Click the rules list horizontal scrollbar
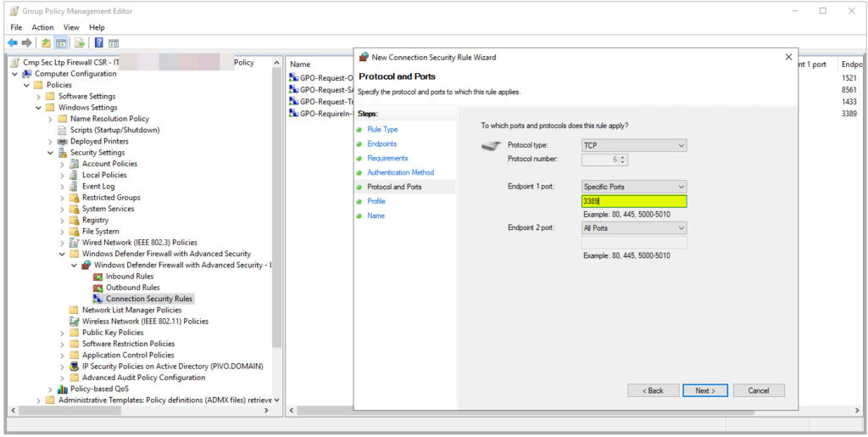Viewport: 868px width, 437px height. (526, 411)
